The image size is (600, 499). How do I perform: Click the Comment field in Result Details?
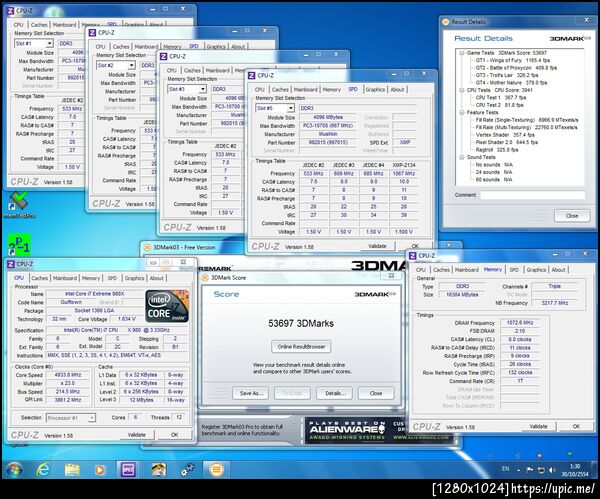click(532, 195)
